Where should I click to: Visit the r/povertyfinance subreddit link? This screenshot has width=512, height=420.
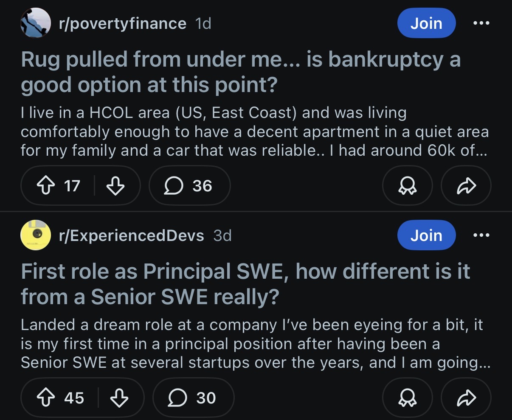[x=122, y=23]
